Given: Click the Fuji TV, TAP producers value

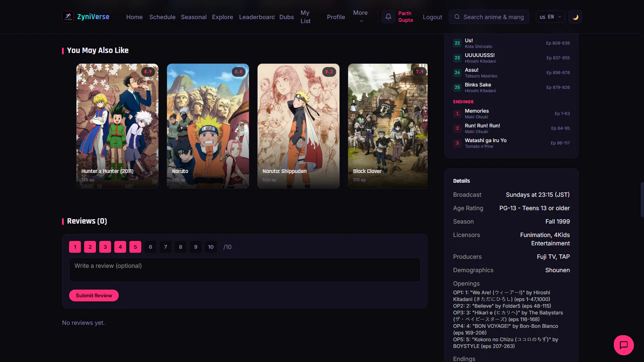Looking at the screenshot, I should [x=553, y=257].
